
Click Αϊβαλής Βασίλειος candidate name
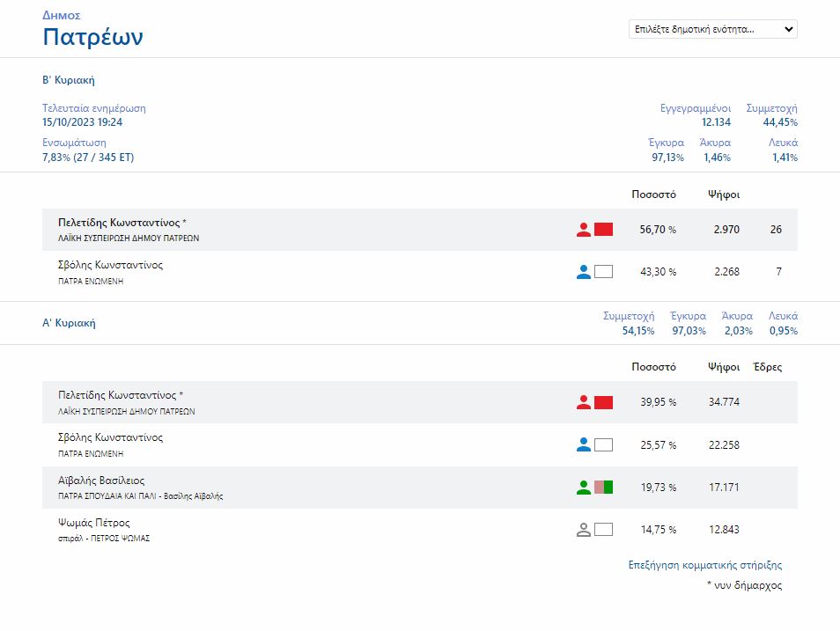tap(101, 481)
